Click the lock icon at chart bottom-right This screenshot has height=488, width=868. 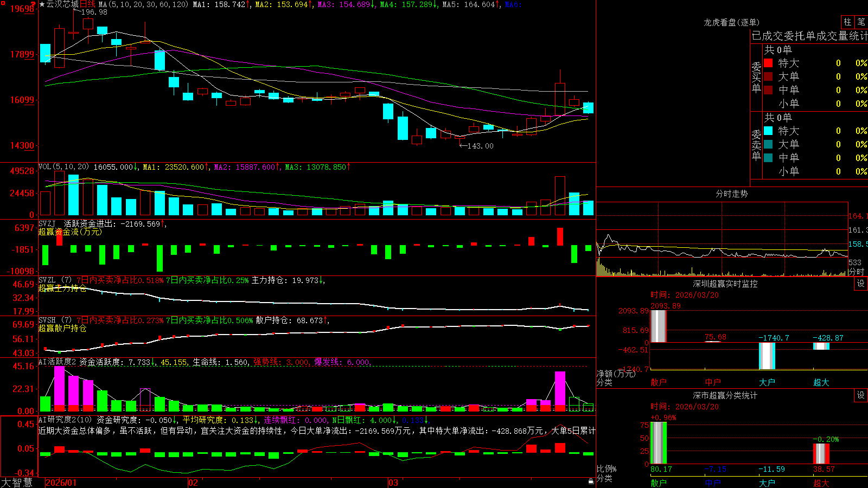point(591,481)
